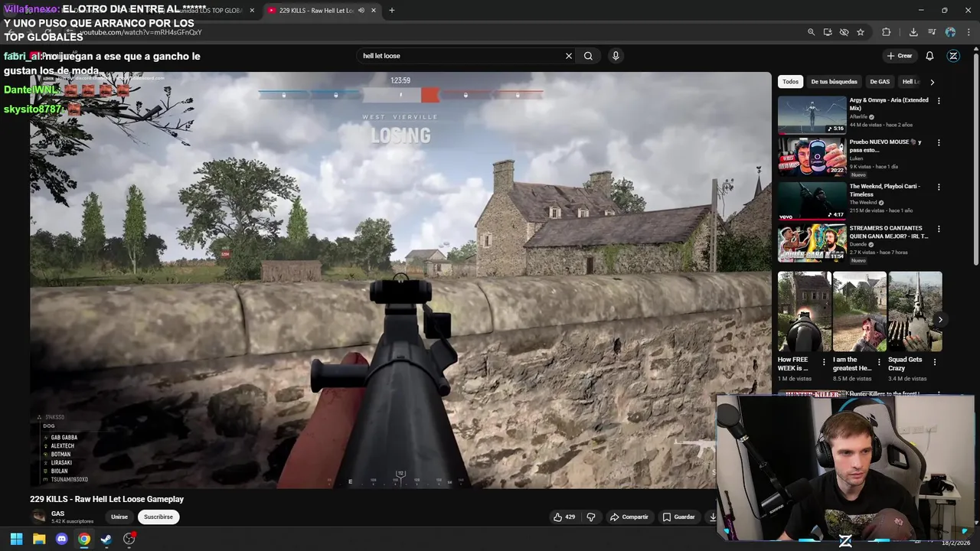Open options menu for 'The Weeknd - Timeless'

pos(939,187)
